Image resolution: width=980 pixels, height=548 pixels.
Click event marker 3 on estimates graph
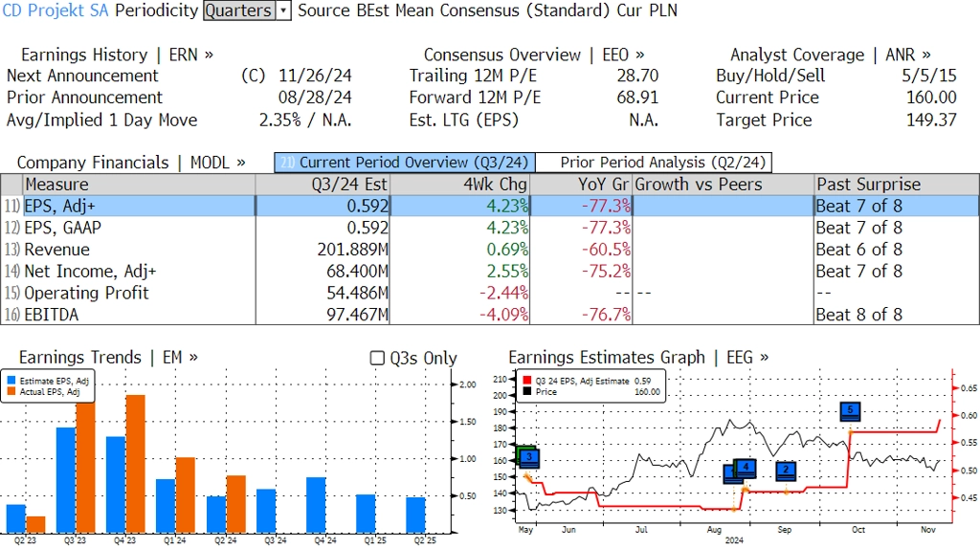pyautogui.click(x=528, y=457)
